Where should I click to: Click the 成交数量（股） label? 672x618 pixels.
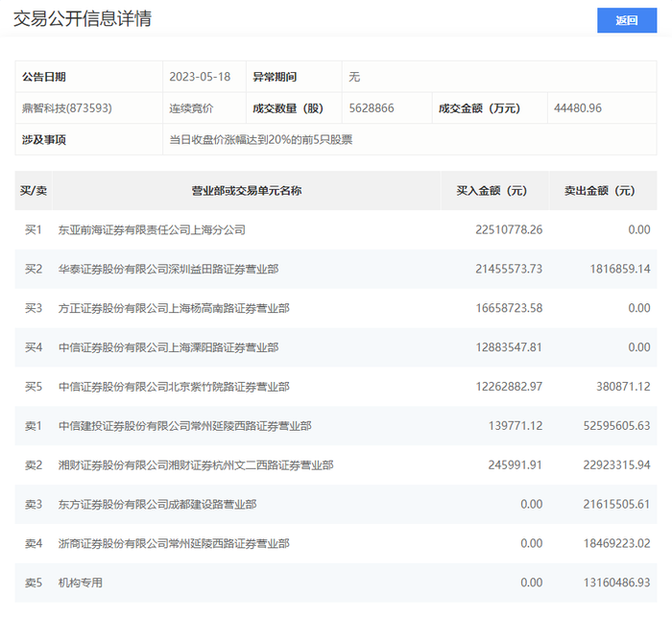coord(288,108)
